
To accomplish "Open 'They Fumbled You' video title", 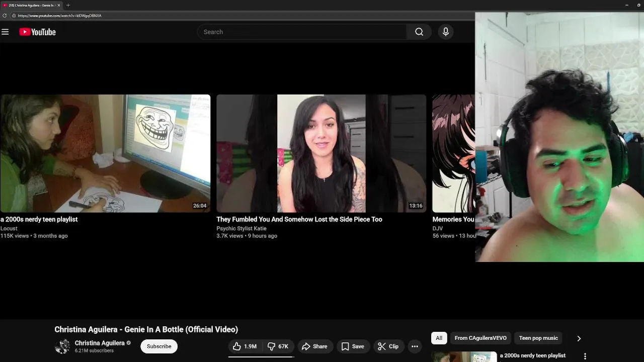I will (299, 219).
